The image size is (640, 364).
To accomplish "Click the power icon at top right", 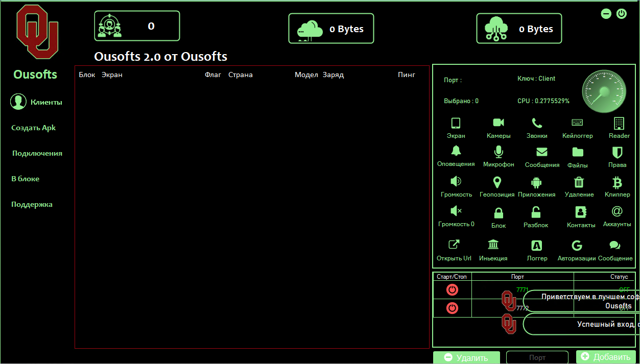I will click(x=621, y=14).
